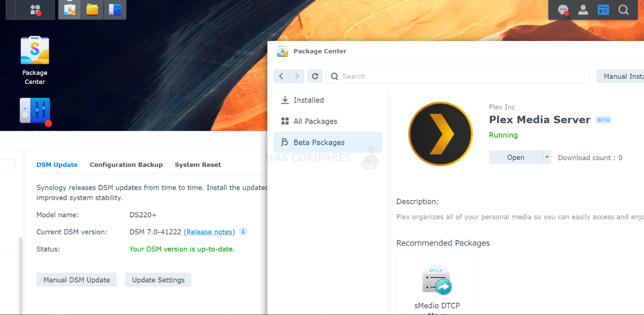Show the widgets panel icon
Screen dimensions: 644x315
coord(603,10)
